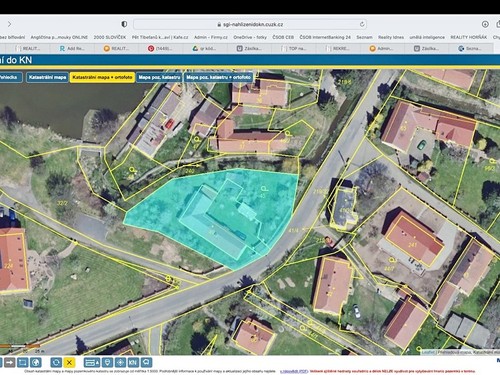Click the parcel label 249 on map
The width and height of the screenshot is (500, 375).
click(x=190, y=171)
